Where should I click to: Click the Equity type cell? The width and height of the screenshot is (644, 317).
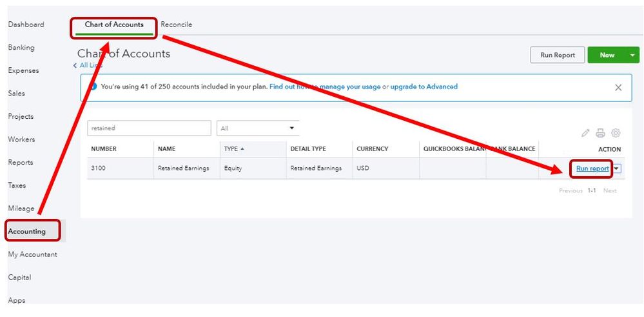pyautogui.click(x=233, y=168)
